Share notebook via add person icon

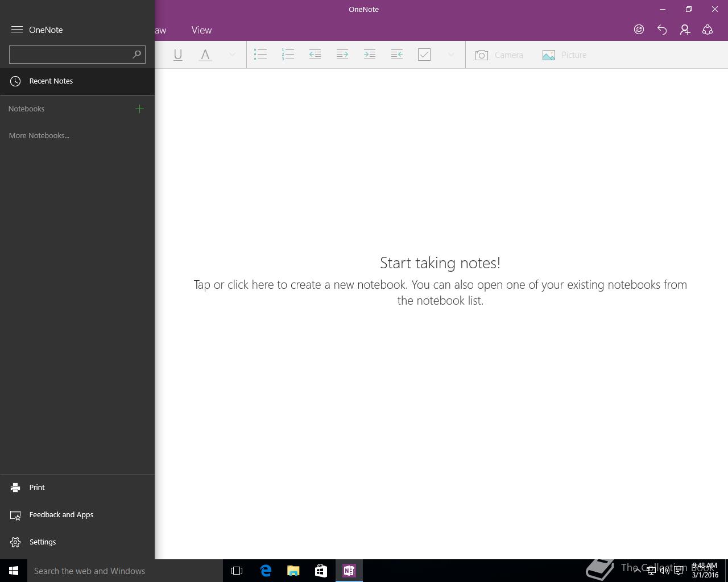[685, 30]
